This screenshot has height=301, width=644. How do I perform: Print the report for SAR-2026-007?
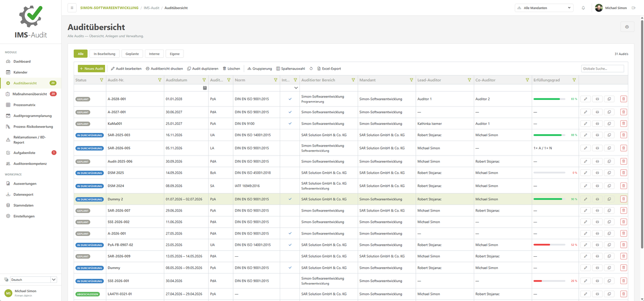tap(597, 210)
